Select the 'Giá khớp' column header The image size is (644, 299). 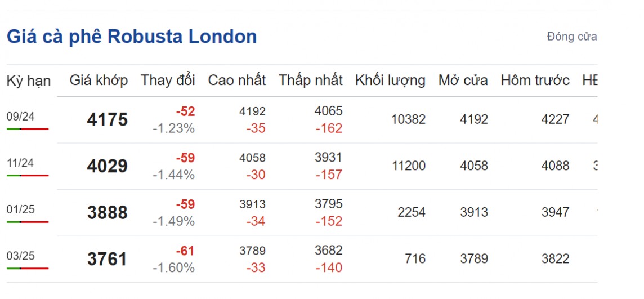click(x=99, y=81)
